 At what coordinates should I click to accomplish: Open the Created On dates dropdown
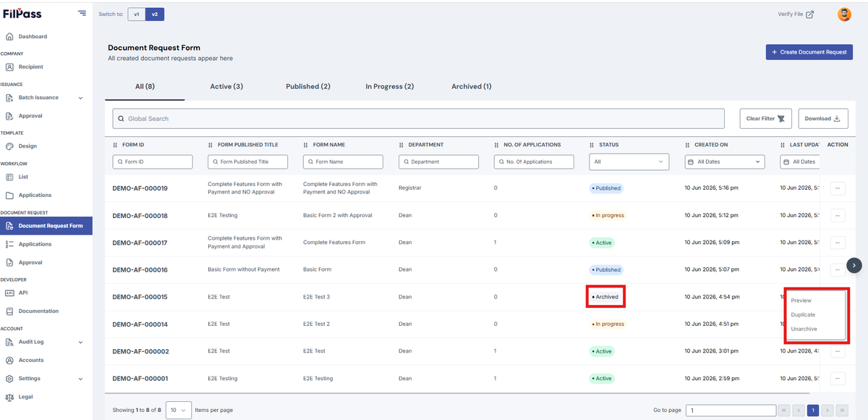(x=724, y=162)
